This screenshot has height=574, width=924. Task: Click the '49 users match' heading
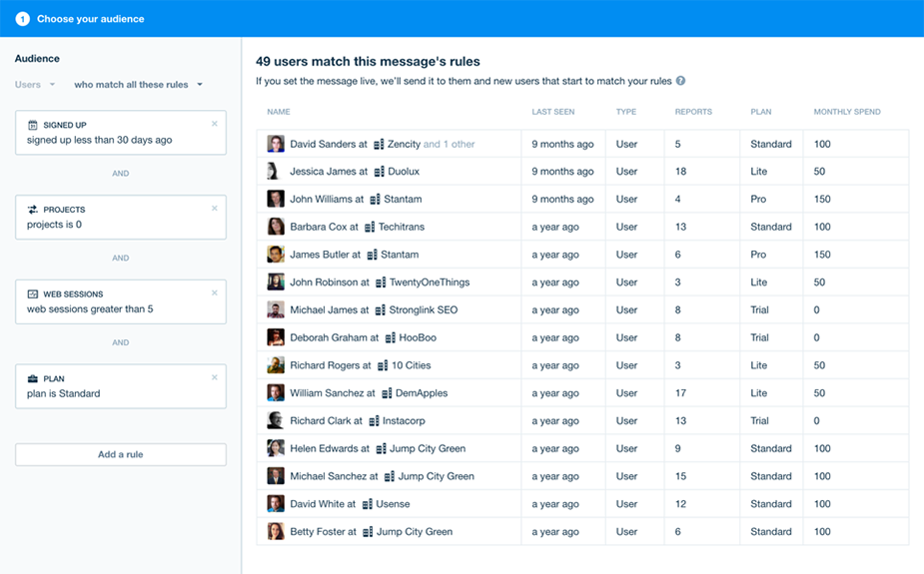coord(368,61)
